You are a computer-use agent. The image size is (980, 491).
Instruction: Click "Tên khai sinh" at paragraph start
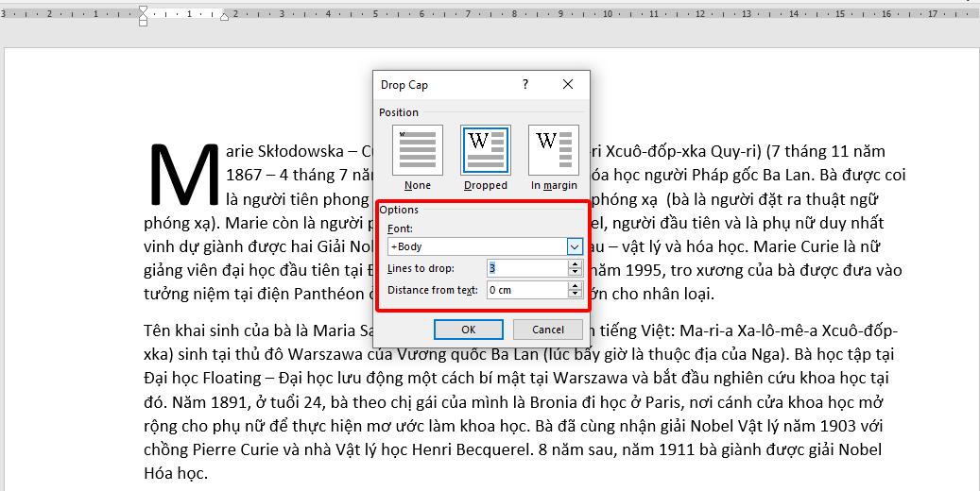point(191,330)
